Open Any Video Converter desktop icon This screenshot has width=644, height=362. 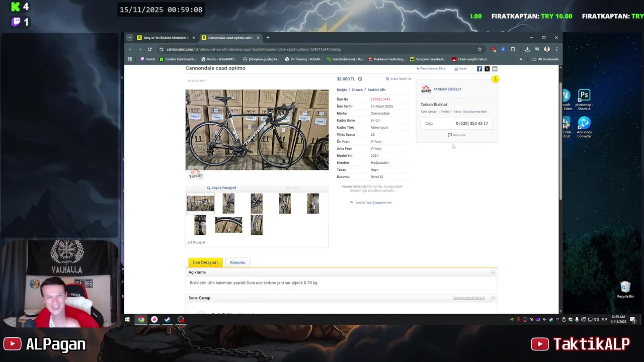[x=584, y=128]
